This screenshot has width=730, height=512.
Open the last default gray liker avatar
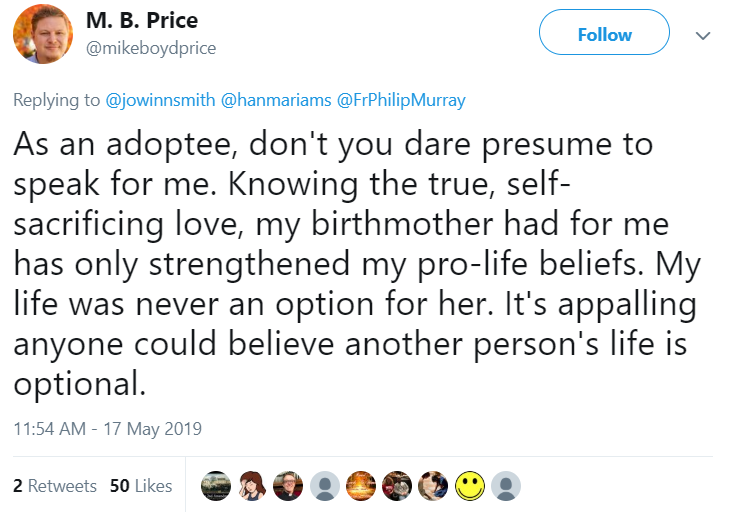(x=506, y=486)
